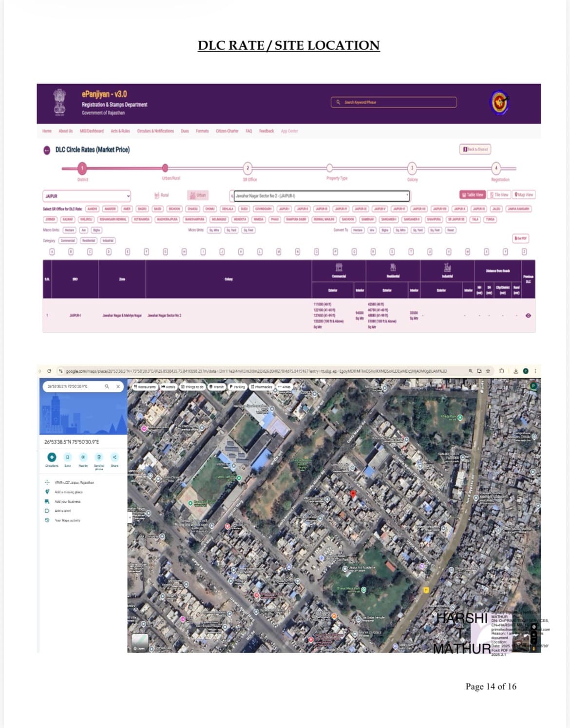Click the Save place bookmark icon
The width and height of the screenshot is (570, 728).
pyautogui.click(x=68, y=457)
